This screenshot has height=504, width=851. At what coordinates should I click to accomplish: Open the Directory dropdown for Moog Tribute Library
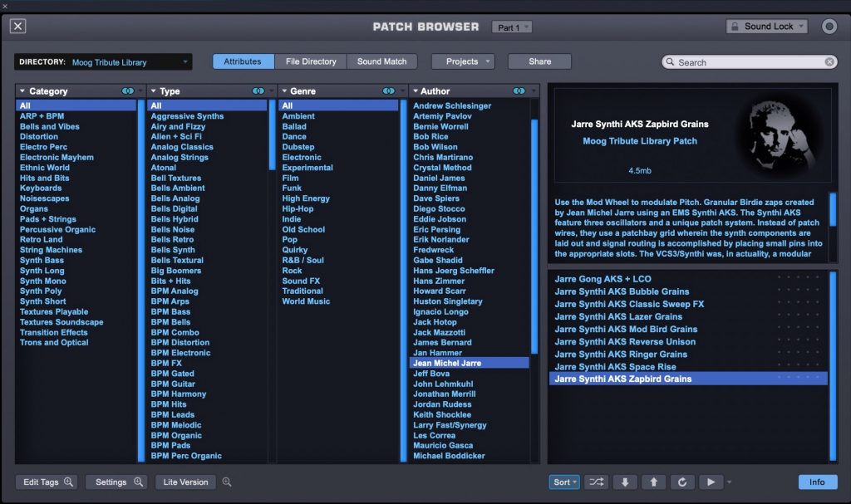(x=103, y=61)
